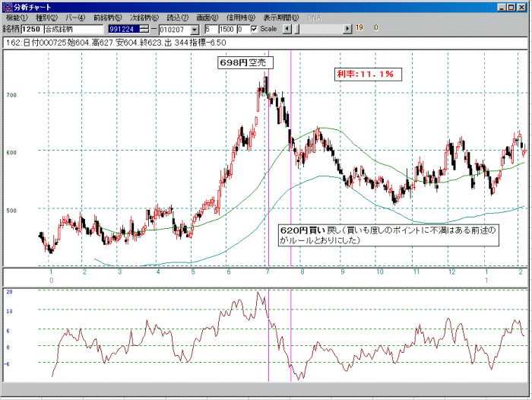The image size is (532, 400).
Task: Open the バー menu
Action: [76, 17]
